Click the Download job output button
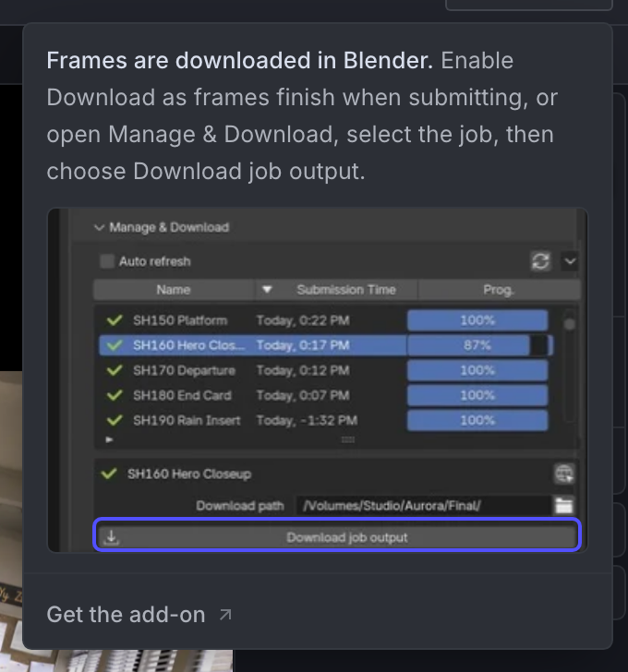The width and height of the screenshot is (628, 672). click(337, 537)
